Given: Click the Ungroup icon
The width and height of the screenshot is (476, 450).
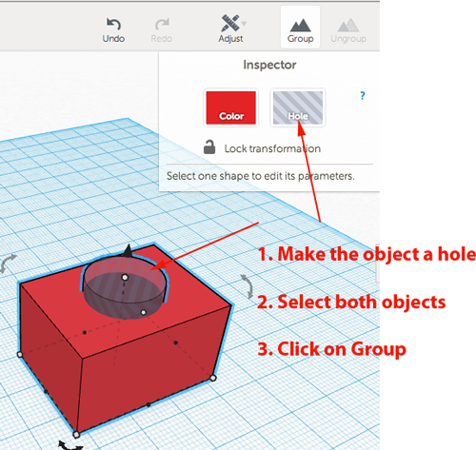Looking at the screenshot, I should [x=348, y=26].
